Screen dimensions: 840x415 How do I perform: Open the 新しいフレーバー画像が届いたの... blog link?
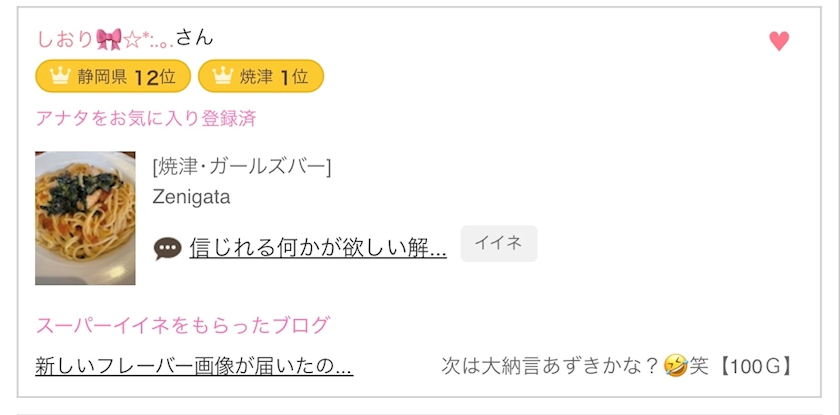(193, 367)
